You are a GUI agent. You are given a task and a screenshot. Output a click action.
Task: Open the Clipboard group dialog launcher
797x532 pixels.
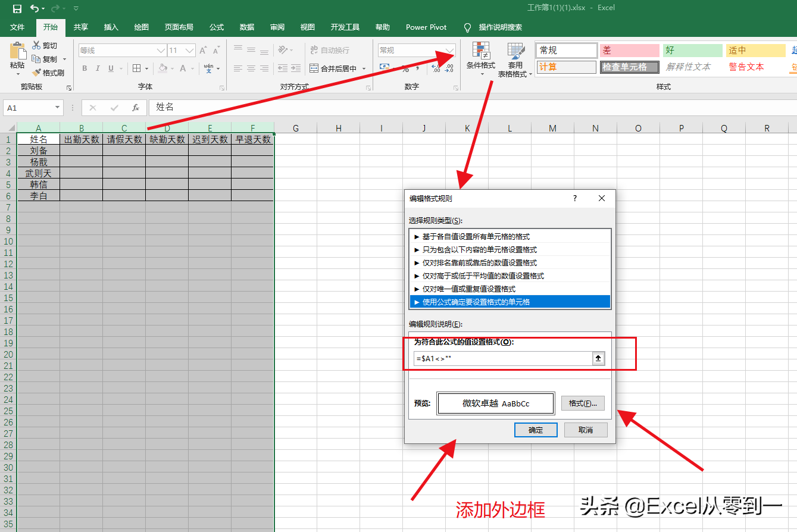click(x=69, y=87)
